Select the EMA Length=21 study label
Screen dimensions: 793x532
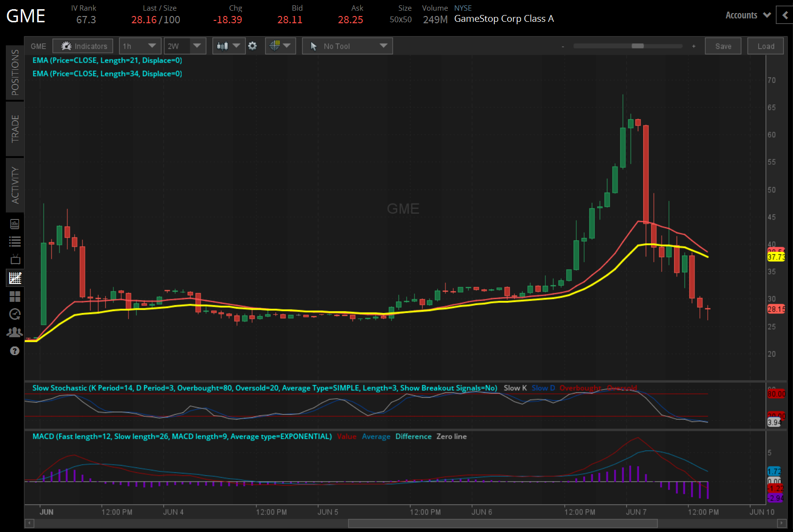point(107,60)
